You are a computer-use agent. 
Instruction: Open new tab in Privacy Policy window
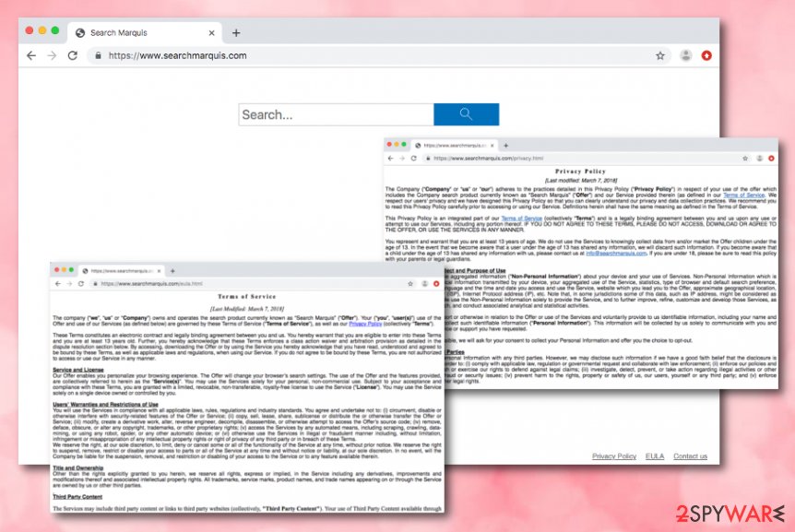pyautogui.click(x=505, y=146)
